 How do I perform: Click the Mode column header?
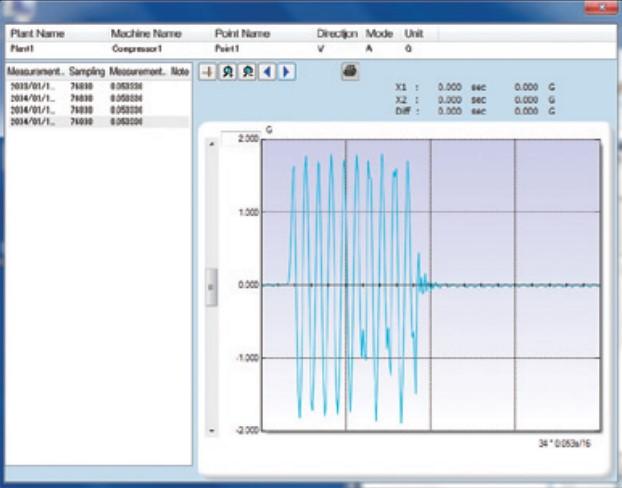pyautogui.click(x=379, y=34)
